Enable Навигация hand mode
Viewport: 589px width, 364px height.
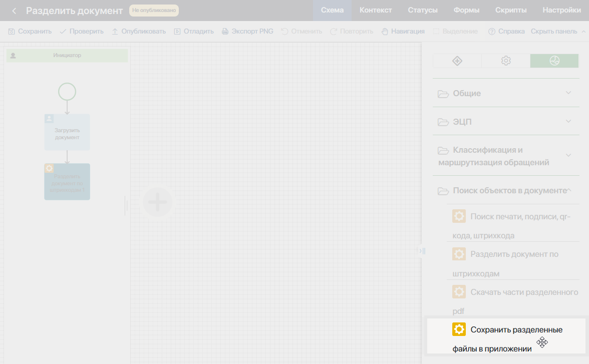click(x=403, y=32)
